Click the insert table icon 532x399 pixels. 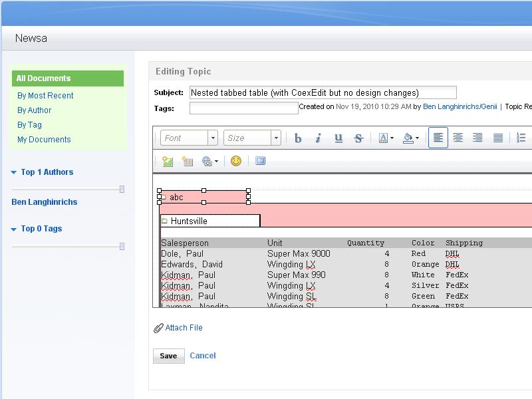(x=188, y=161)
